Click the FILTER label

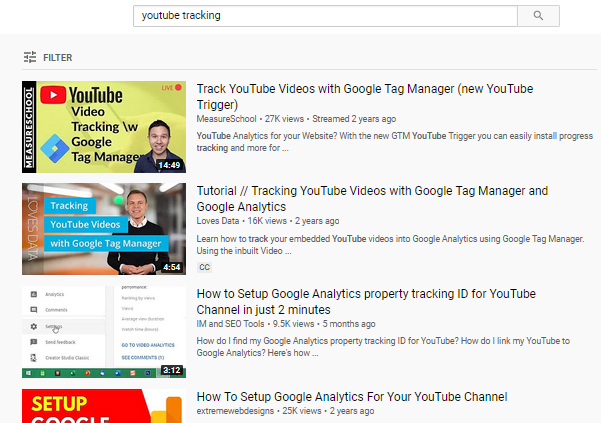[x=57, y=57]
